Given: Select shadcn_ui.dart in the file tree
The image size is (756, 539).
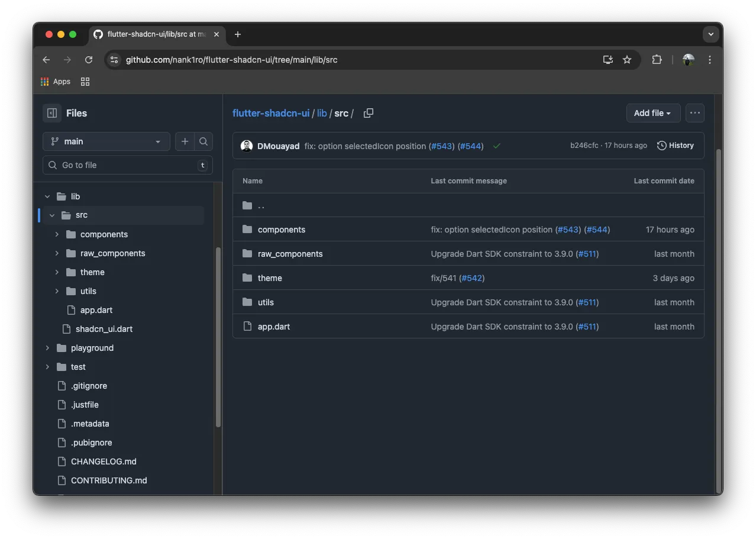Looking at the screenshot, I should coord(104,329).
